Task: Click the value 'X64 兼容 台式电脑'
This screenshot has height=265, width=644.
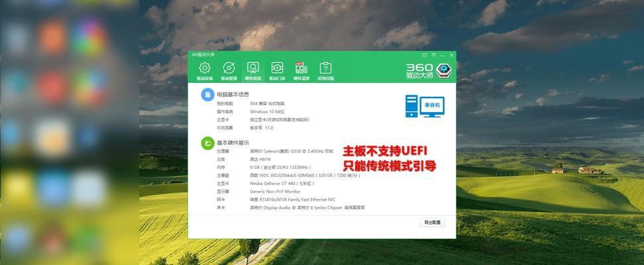Action: [267, 103]
